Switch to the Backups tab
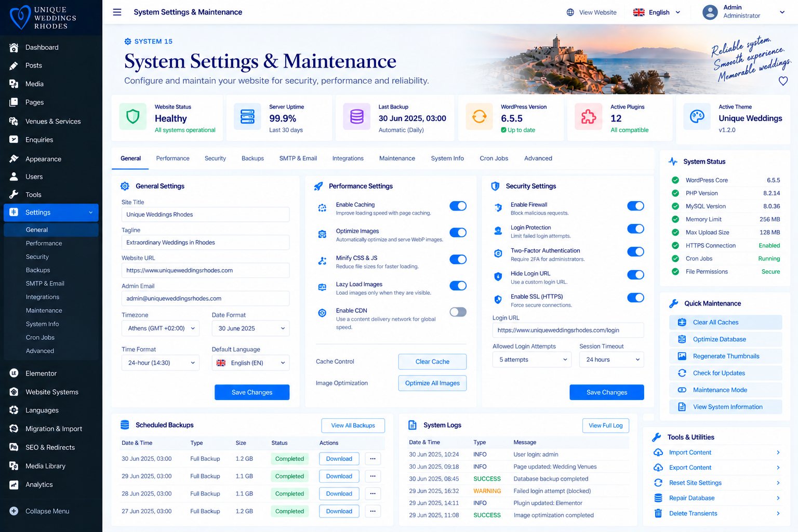798x532 pixels. tap(252, 158)
